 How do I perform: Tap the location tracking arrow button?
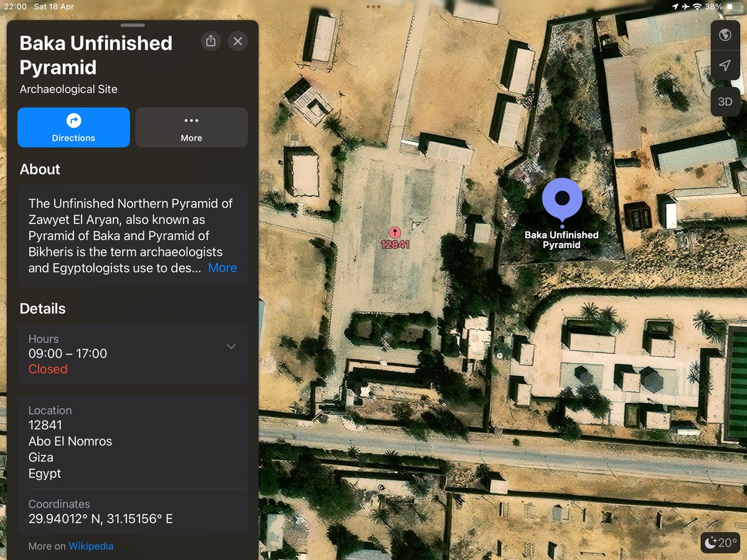tap(725, 66)
